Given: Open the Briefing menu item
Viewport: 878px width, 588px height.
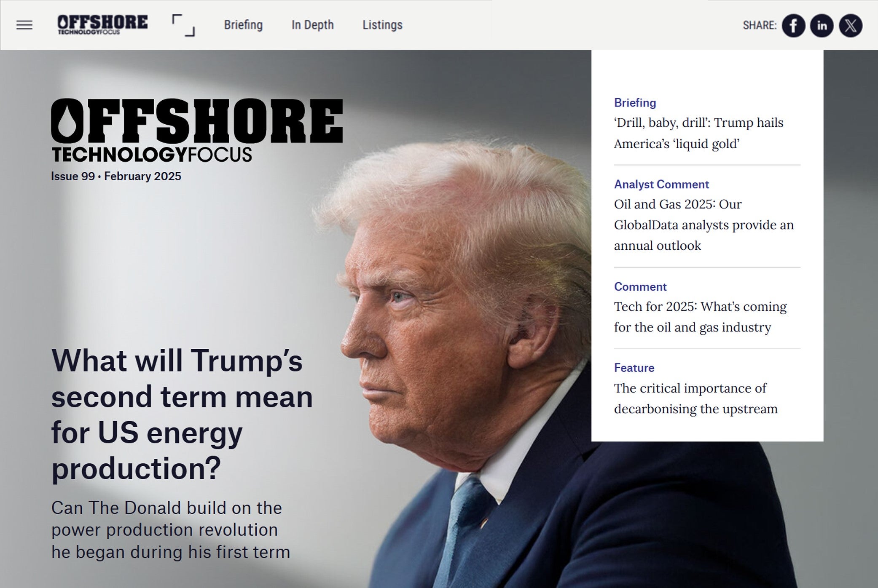Looking at the screenshot, I should point(243,25).
